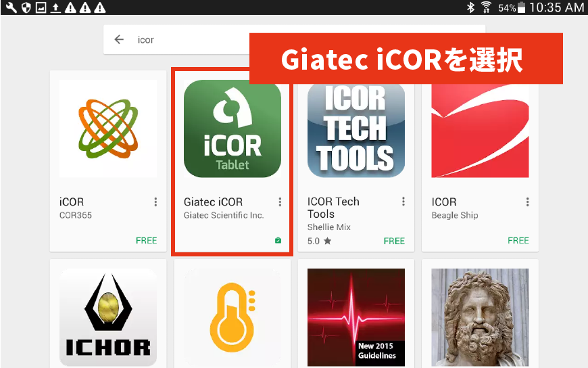This screenshot has height=368, width=588.
Task: Click the 'Beagle Ship' developer name
Action: pyautogui.click(x=454, y=215)
